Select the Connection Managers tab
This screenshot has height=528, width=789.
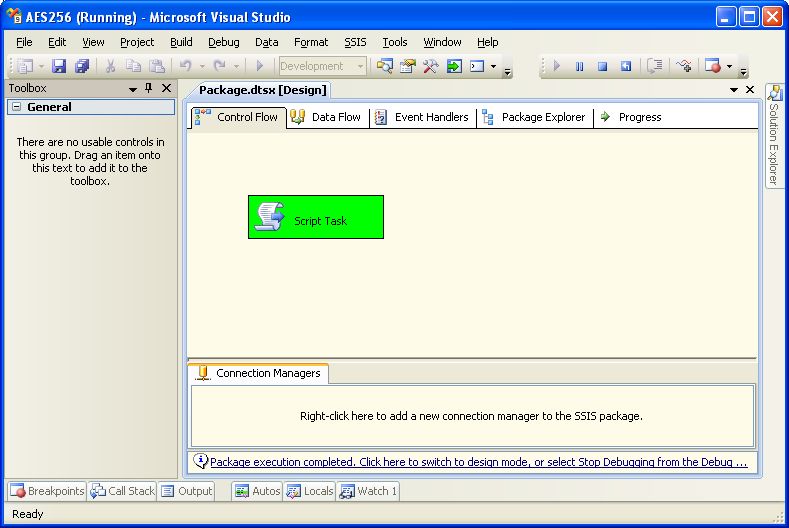pos(259,373)
